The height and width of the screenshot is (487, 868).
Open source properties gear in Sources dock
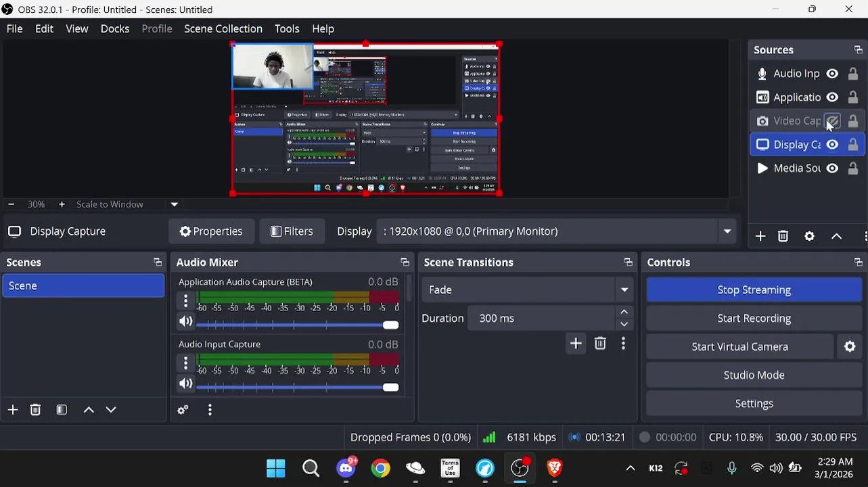click(809, 236)
